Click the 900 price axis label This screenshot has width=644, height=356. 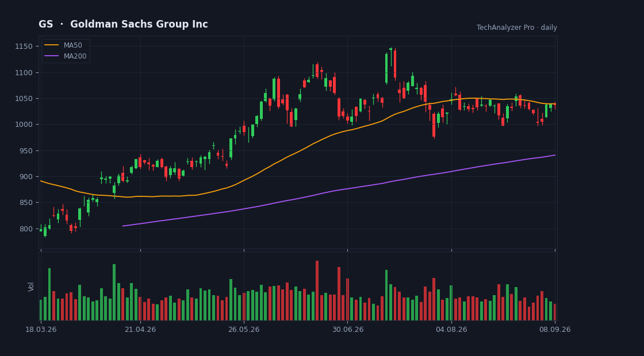pyautogui.click(x=26, y=176)
